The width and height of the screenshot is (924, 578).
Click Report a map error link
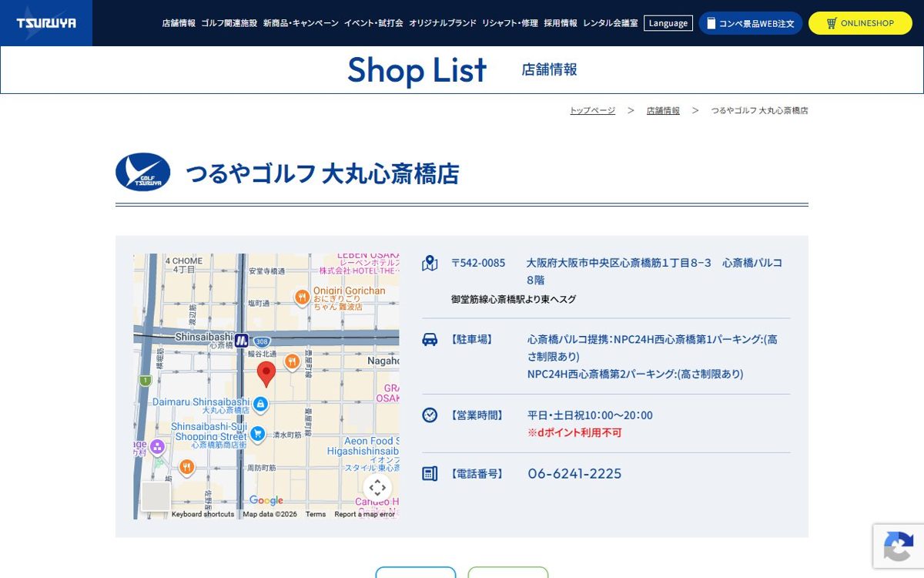point(364,514)
